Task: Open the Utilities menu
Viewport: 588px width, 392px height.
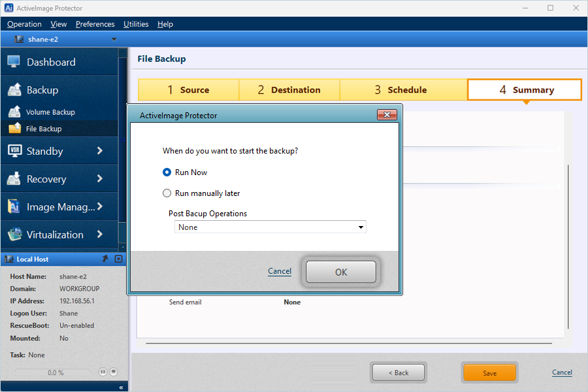Action: [x=136, y=24]
